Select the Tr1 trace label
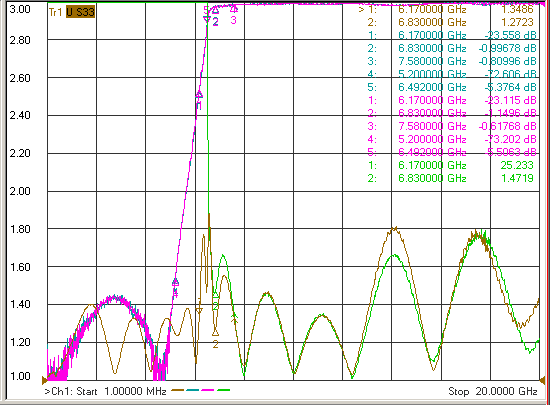550x405 pixels. [55, 12]
